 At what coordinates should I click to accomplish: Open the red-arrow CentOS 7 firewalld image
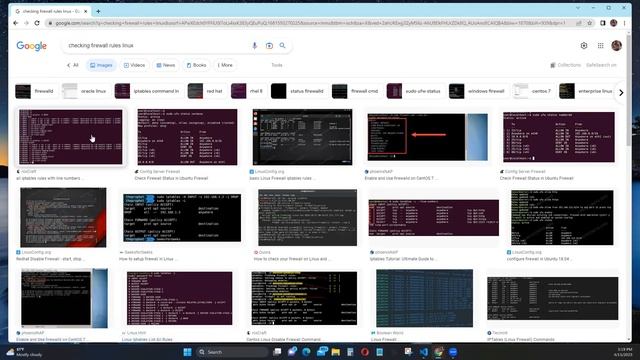pyautogui.click(x=427, y=137)
